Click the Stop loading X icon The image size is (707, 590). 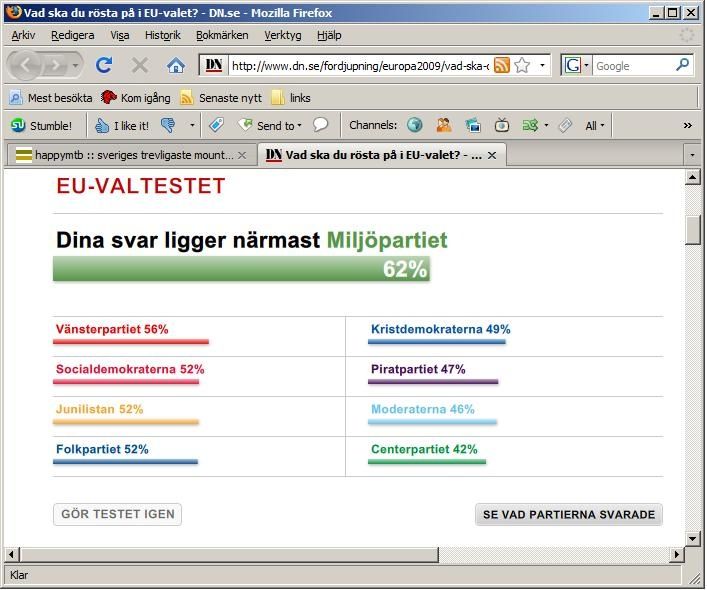tap(140, 66)
